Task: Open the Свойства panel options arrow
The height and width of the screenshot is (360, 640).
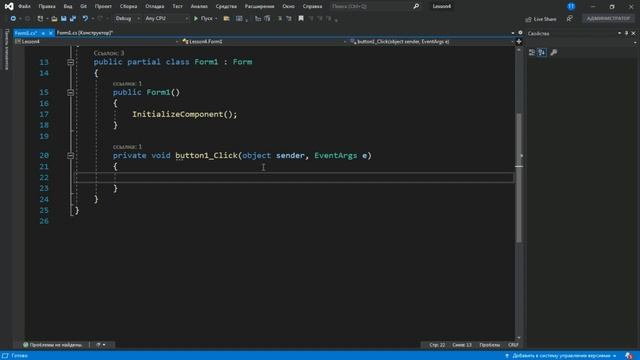Action: pos(620,33)
